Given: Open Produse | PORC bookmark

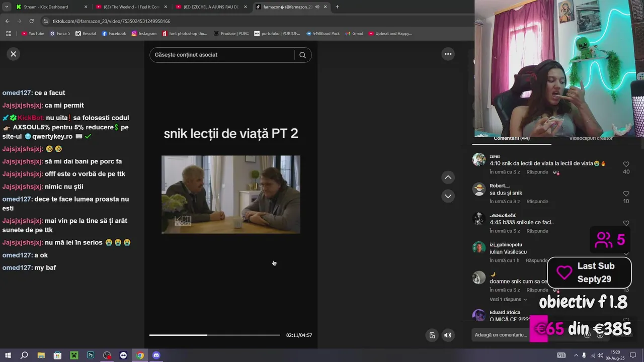Looking at the screenshot, I should (x=231, y=34).
